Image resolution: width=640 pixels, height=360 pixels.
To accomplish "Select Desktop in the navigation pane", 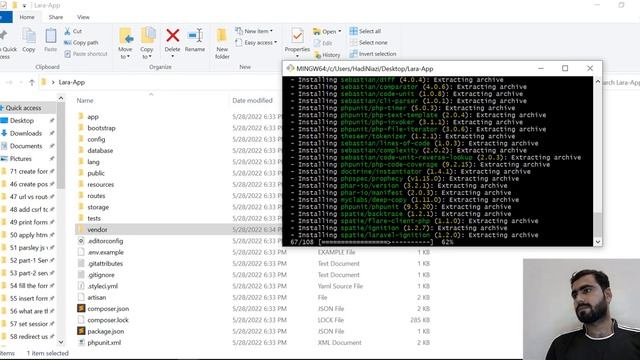I will click(x=28, y=120).
